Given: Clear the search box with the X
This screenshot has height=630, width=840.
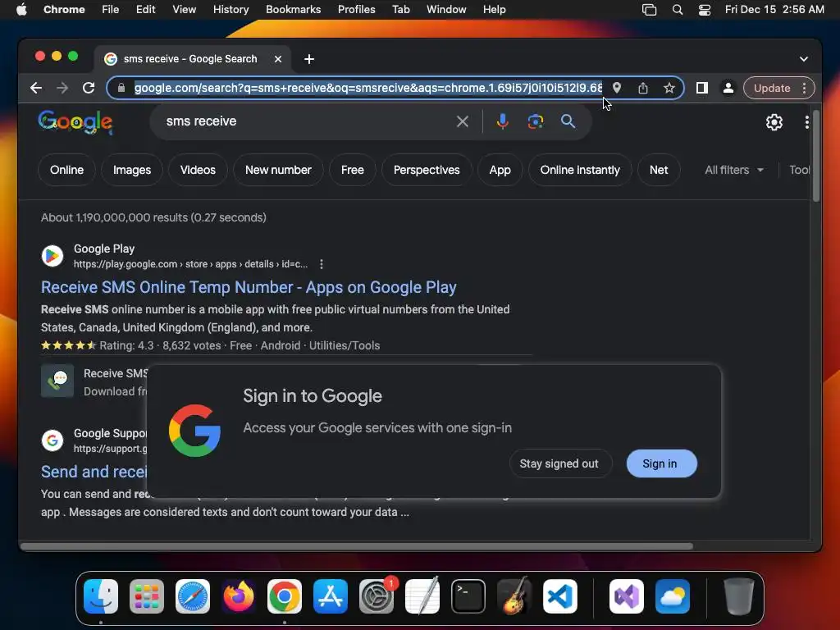Looking at the screenshot, I should [463, 121].
